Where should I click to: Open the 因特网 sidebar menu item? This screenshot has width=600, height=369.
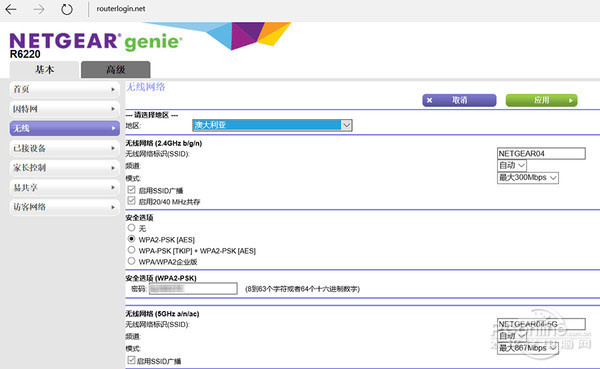coord(65,109)
